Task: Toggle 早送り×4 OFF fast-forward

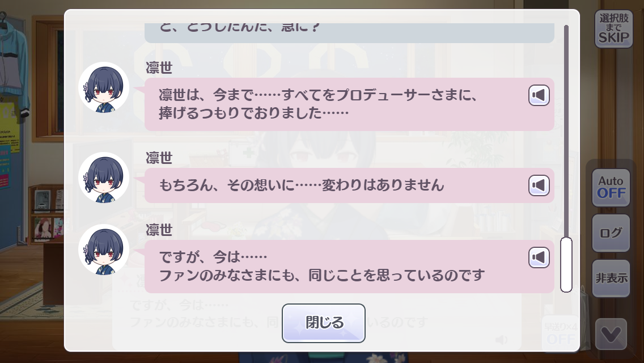Action: pyautogui.click(x=561, y=334)
